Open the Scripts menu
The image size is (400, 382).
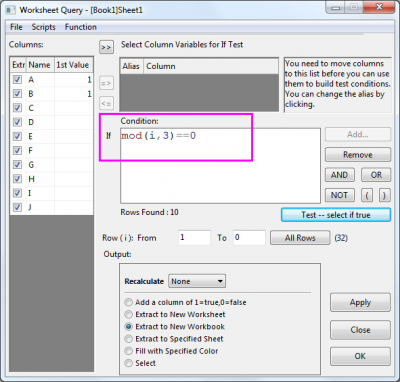pos(43,27)
